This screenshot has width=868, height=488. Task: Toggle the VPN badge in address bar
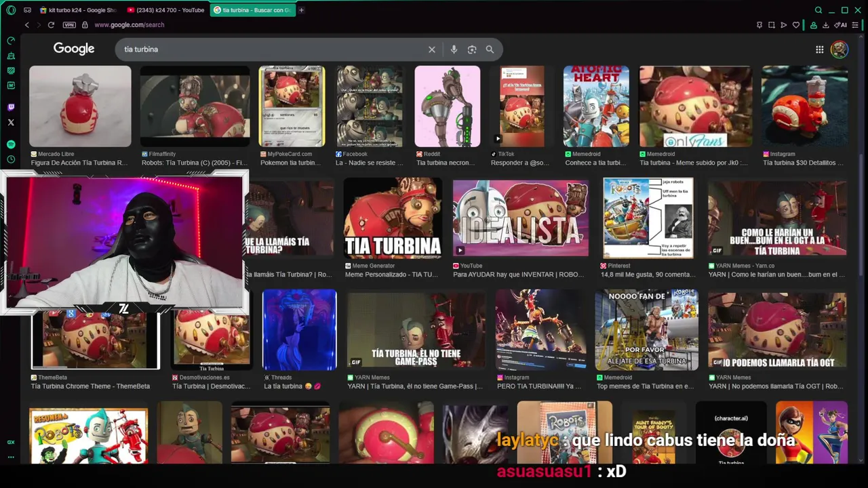coord(69,25)
